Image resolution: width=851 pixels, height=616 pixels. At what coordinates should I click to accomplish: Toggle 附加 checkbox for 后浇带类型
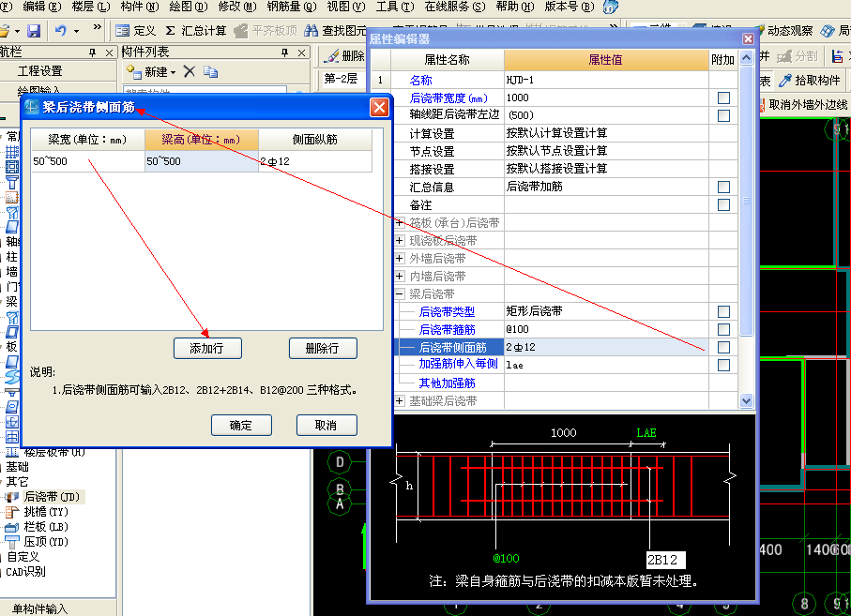tap(723, 312)
